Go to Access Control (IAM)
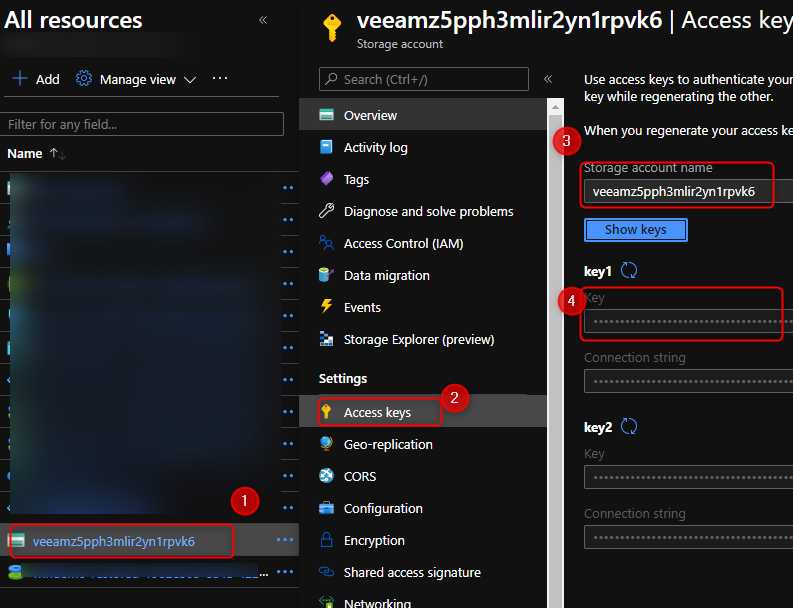The width and height of the screenshot is (793, 608). pos(403,243)
